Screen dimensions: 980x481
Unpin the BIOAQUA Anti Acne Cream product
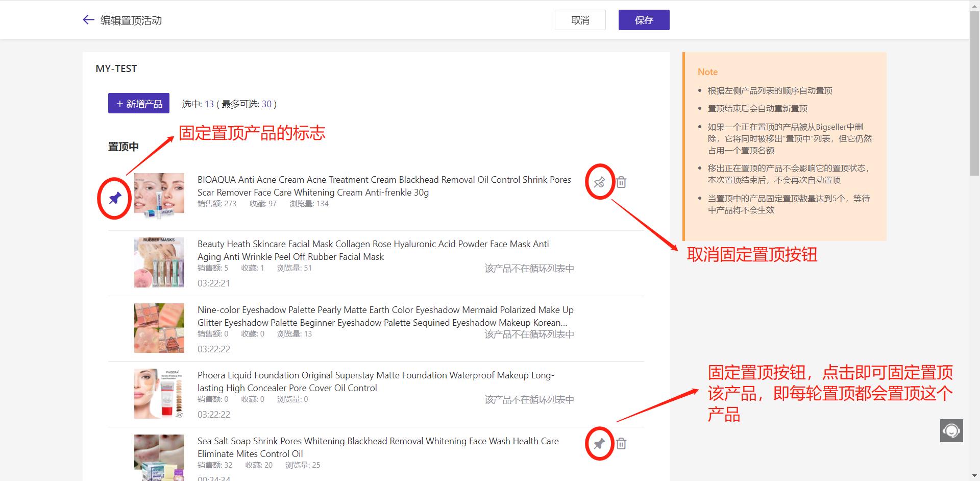click(599, 182)
